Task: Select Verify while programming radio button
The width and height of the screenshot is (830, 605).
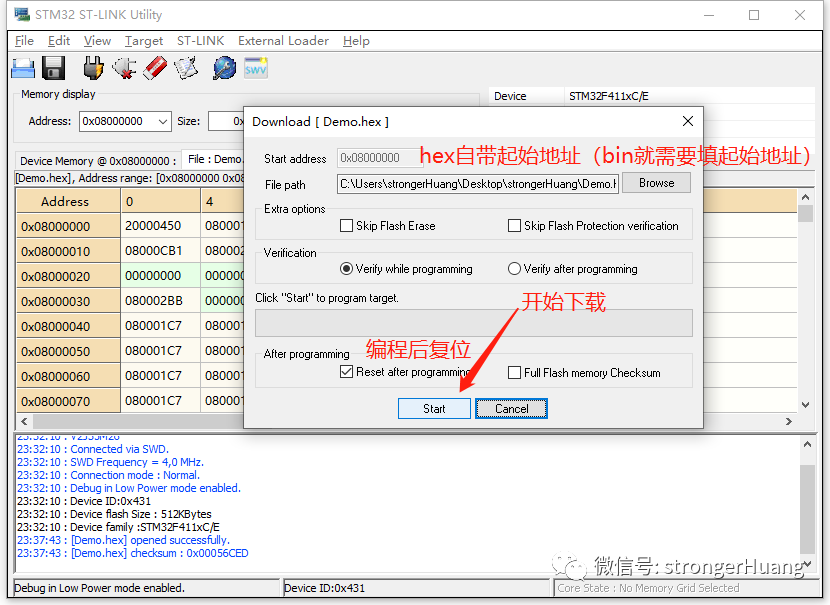Action: (346, 269)
